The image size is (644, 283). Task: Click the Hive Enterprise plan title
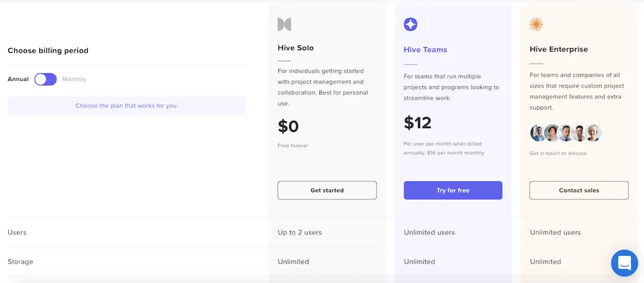[558, 50]
